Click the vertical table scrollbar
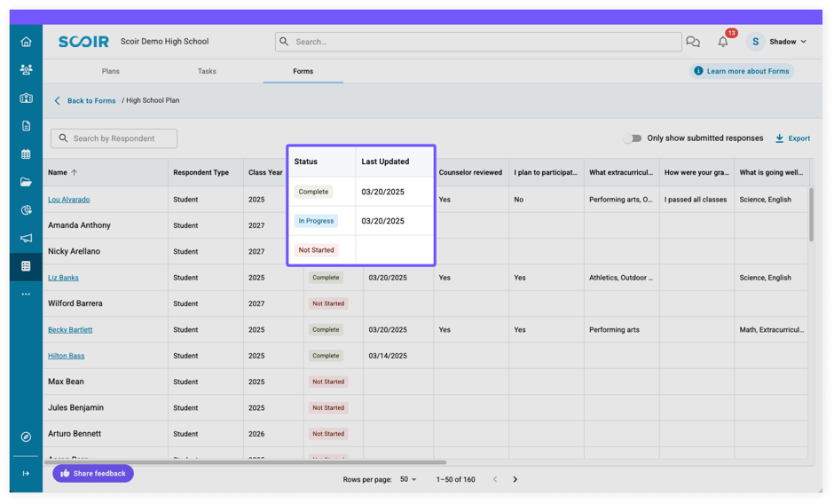This screenshot has height=504, width=834. coord(811,215)
